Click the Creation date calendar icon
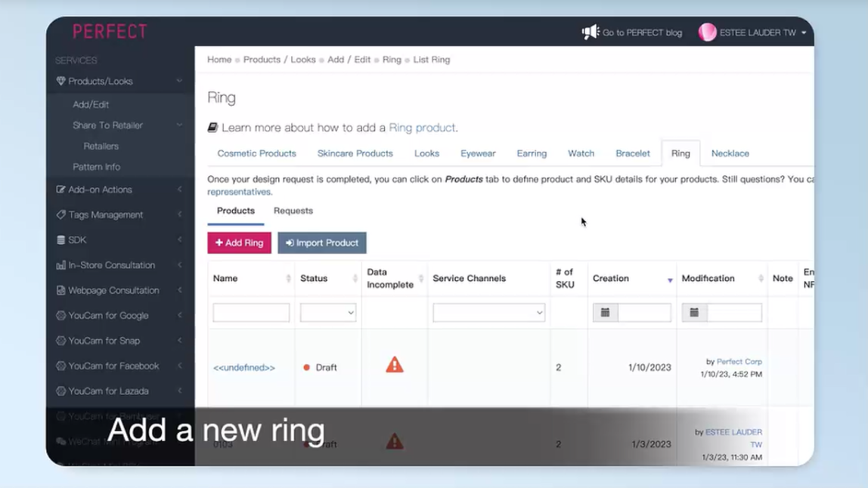This screenshot has width=868, height=488. pos(605,313)
